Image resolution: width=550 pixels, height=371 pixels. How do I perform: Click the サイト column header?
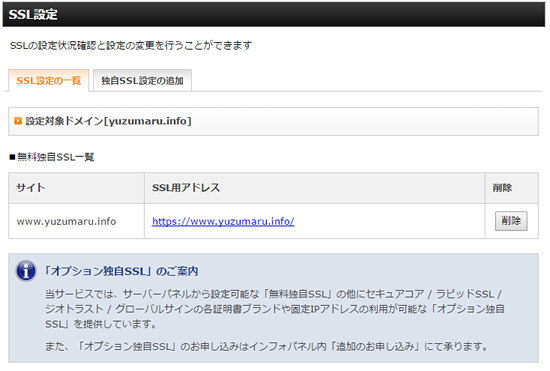pos(76,188)
